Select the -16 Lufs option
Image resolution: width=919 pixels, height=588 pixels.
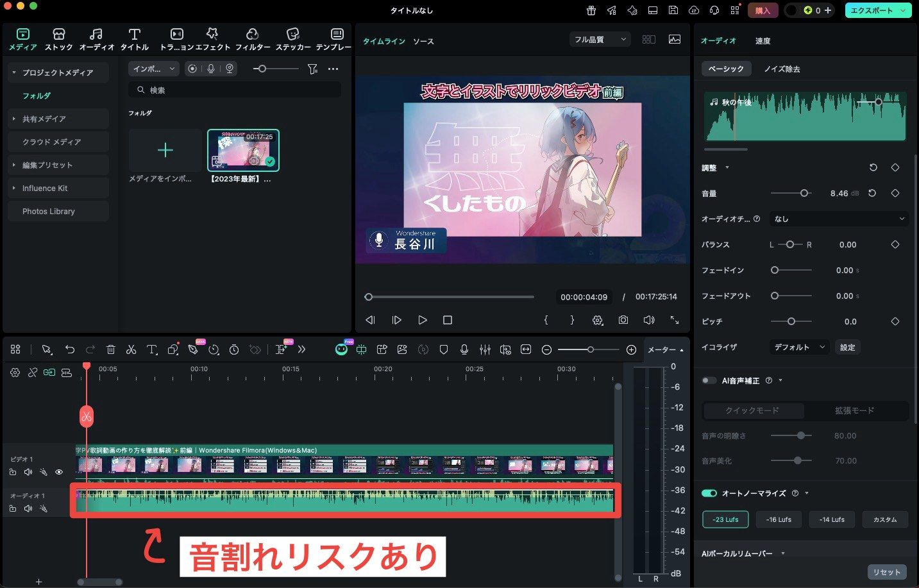click(779, 519)
